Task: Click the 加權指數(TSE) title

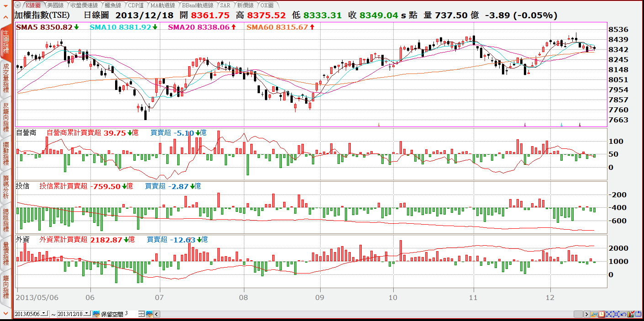Action: click(42, 15)
